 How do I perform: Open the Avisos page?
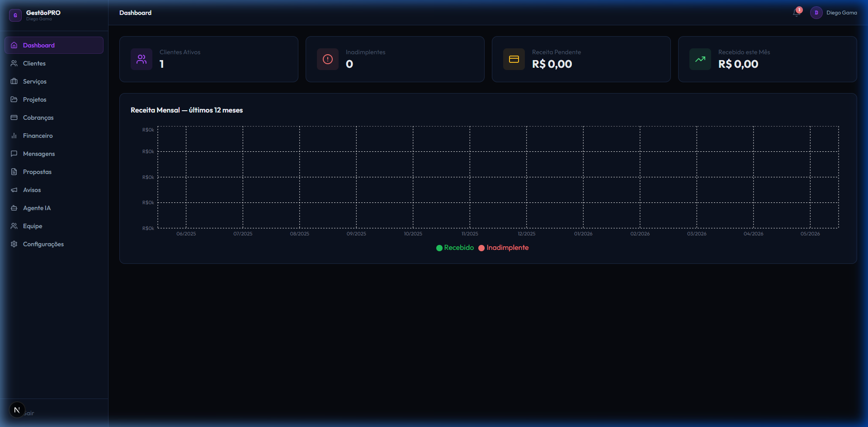coord(54,190)
